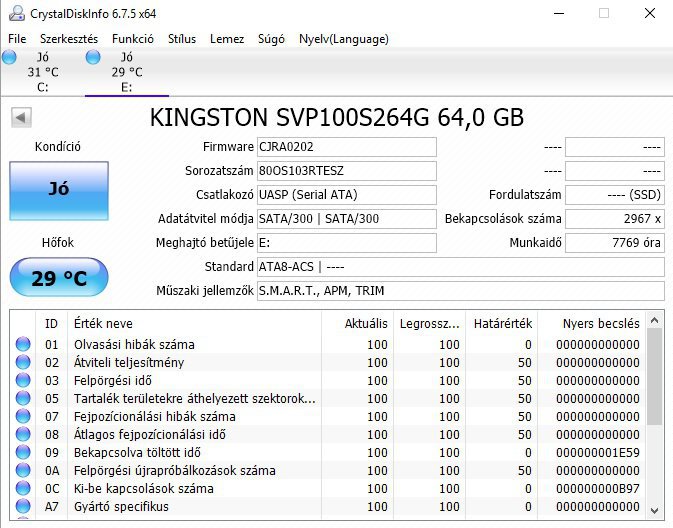This screenshot has width=673, height=528.
Task: Click status orb for attribute A7
Action: coord(23,507)
